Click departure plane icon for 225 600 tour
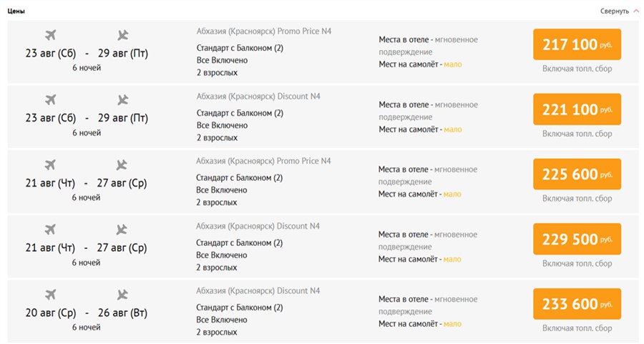Image resolution: width=644 pixels, height=344 pixels. pos(50,165)
